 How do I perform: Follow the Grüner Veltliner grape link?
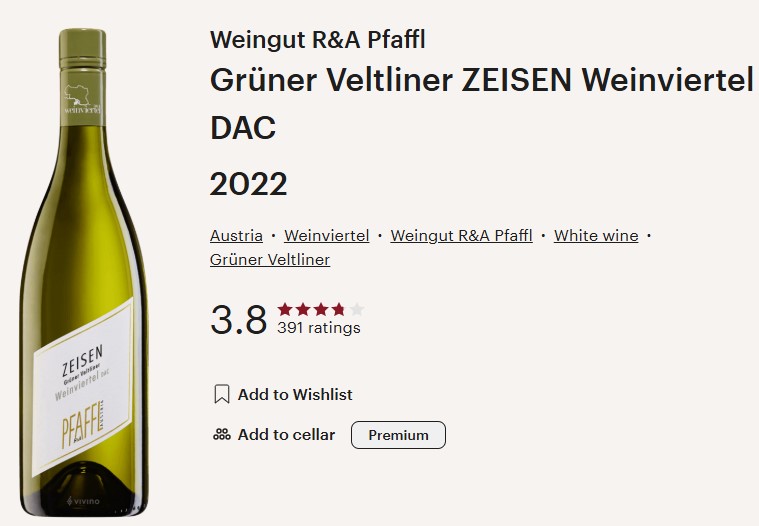coord(270,260)
